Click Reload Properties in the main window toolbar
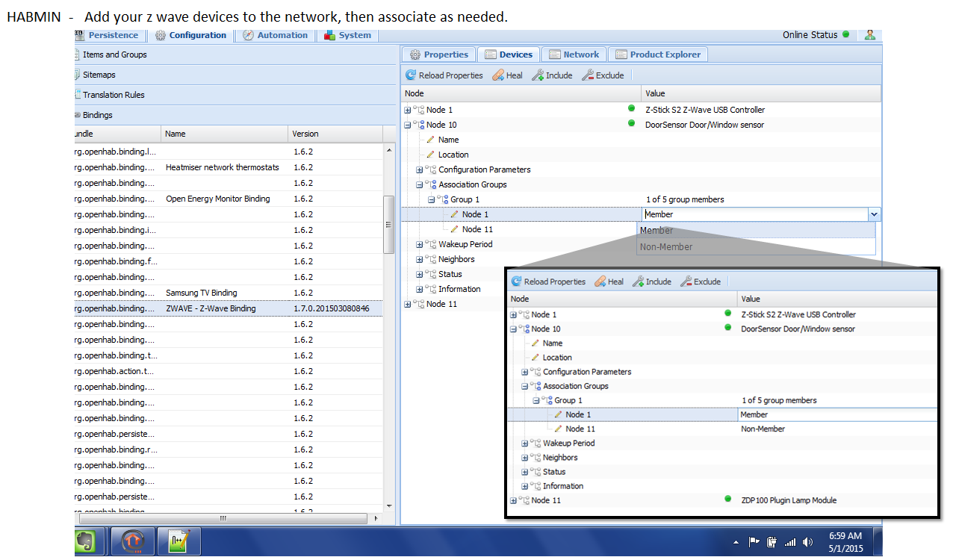Image resolution: width=956 pixels, height=560 pixels. point(444,75)
